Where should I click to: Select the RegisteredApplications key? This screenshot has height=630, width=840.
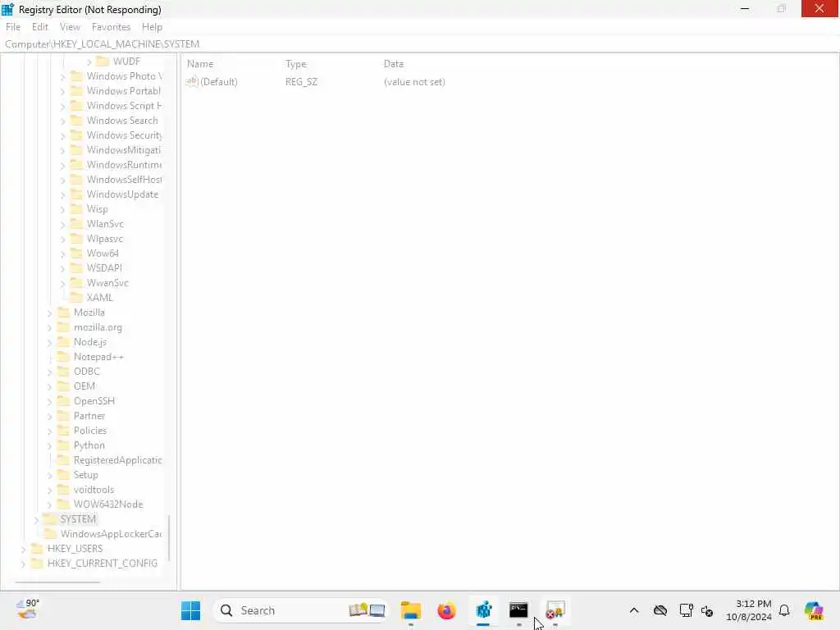click(117, 460)
